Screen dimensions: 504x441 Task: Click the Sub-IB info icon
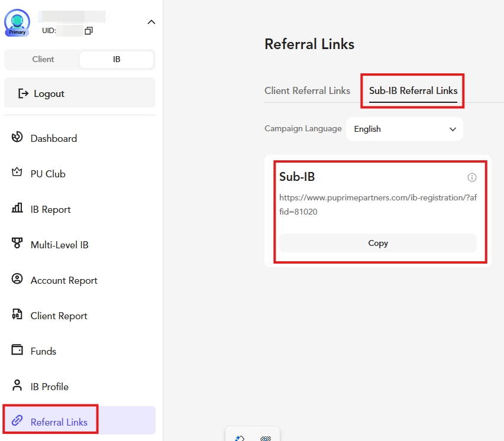pos(472,177)
